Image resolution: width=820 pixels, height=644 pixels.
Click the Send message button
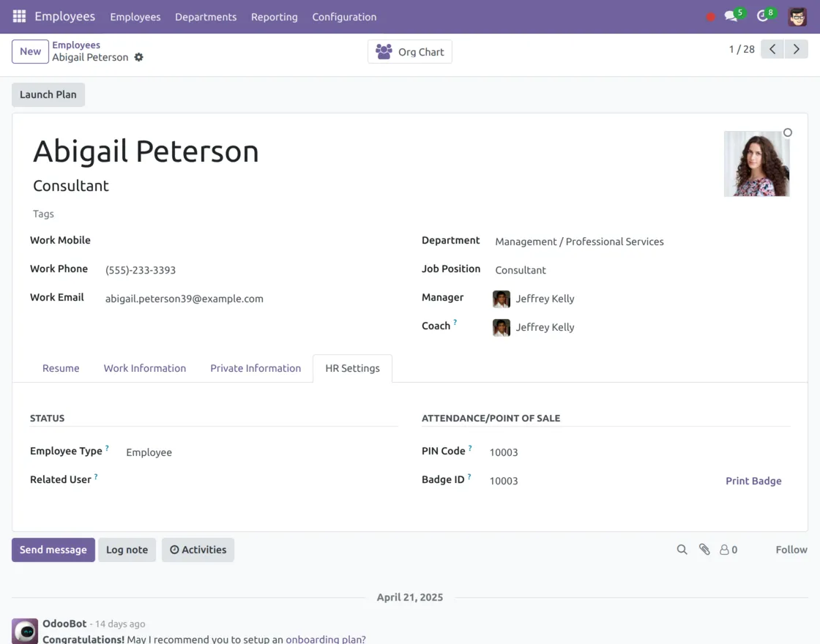pyautogui.click(x=53, y=550)
